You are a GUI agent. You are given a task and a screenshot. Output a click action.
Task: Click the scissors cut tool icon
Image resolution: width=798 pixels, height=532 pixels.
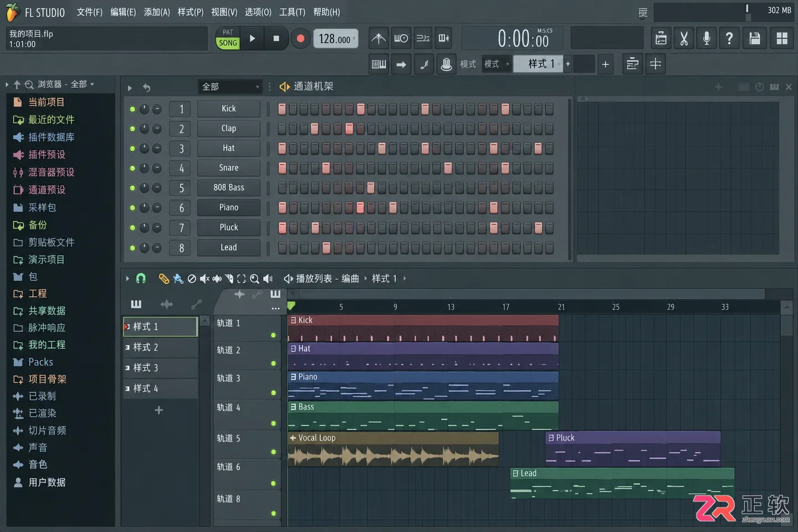(x=684, y=38)
